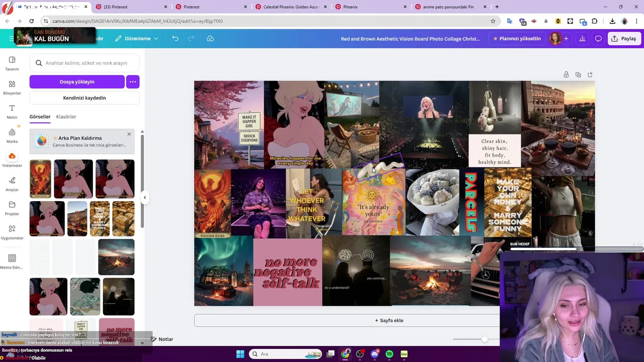
Task: Click the Windows taskbar Ara search box
Action: coord(285,354)
